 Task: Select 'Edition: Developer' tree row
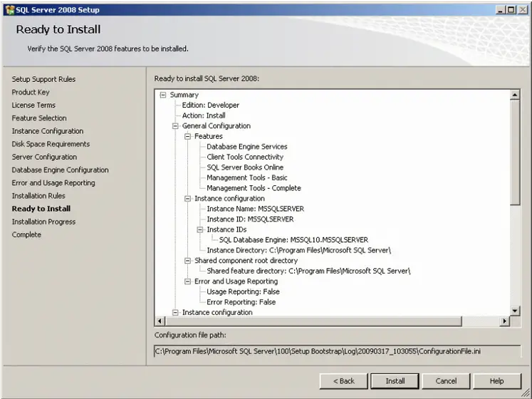point(210,105)
